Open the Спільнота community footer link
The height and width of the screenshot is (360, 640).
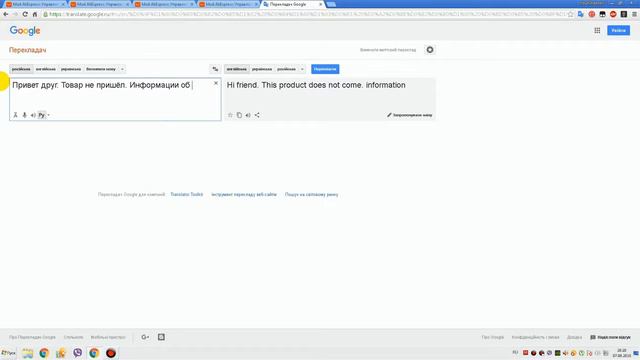click(x=73, y=337)
